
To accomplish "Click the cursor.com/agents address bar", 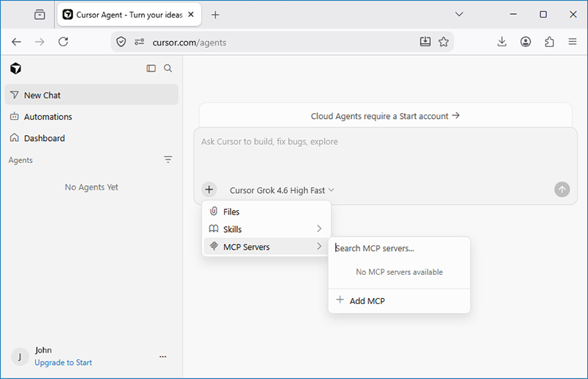I will (282, 43).
